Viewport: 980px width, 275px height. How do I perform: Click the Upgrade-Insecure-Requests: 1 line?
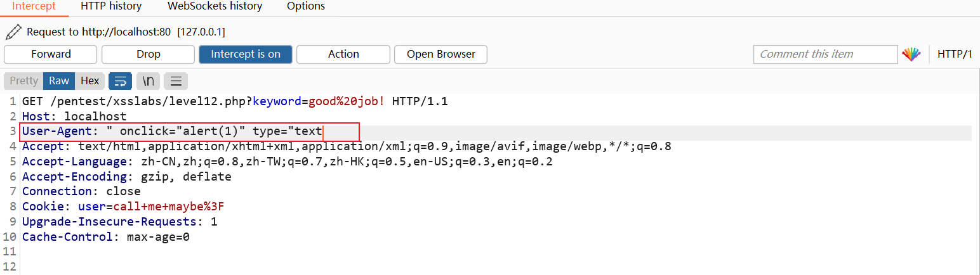pyautogui.click(x=120, y=222)
